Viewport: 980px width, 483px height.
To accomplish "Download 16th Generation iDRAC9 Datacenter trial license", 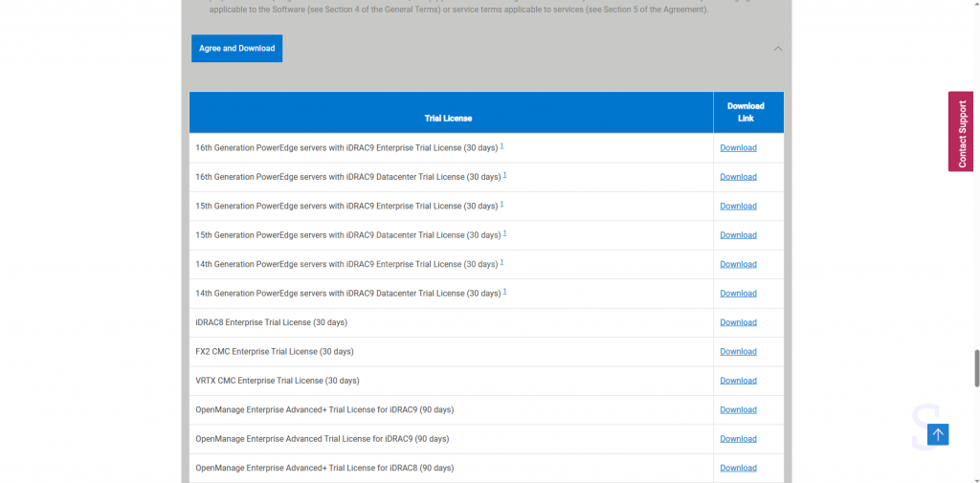I will point(738,177).
